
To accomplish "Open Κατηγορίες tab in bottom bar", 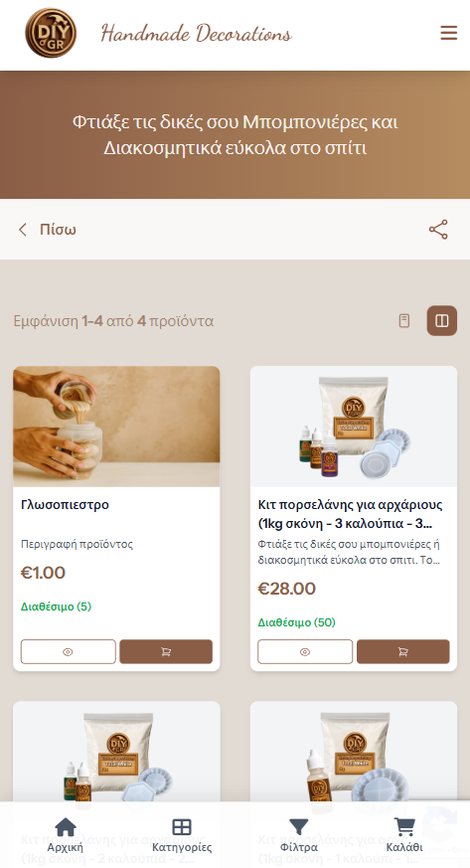I will click(x=182, y=835).
